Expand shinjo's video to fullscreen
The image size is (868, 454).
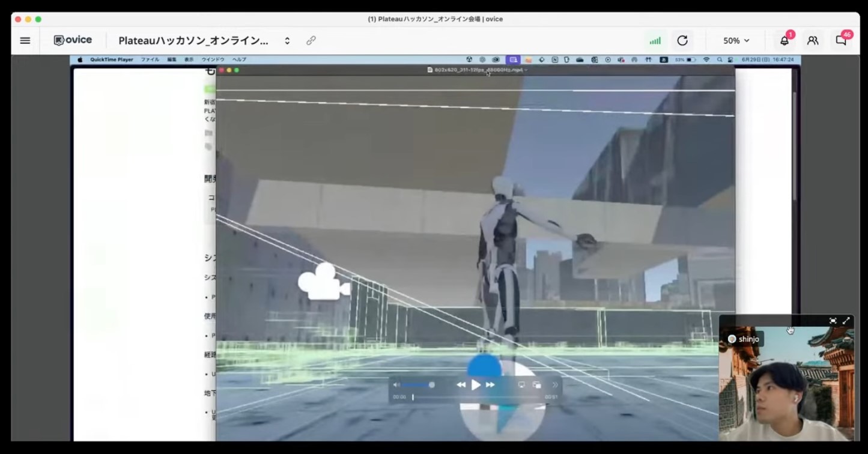(846, 321)
